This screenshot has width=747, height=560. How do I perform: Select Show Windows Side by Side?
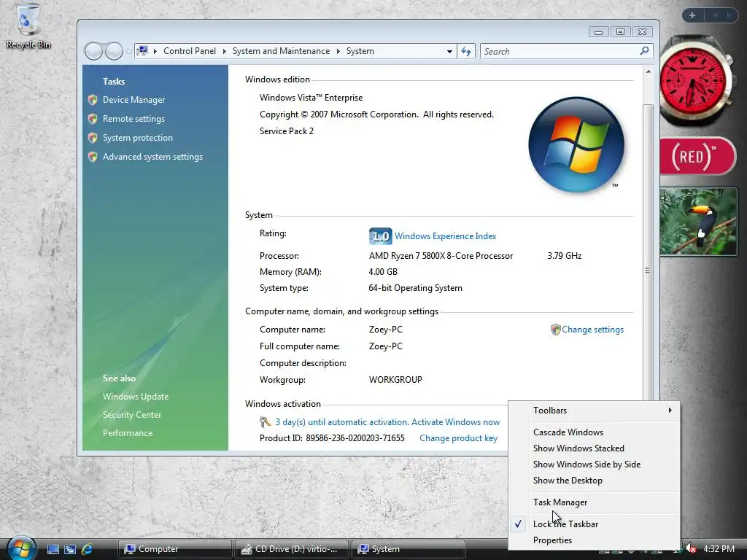[x=594, y=464]
